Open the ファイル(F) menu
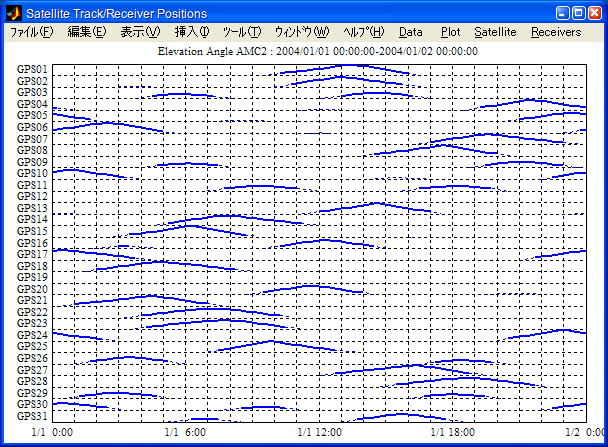Image resolution: width=608 pixels, height=447 pixels. coord(32,32)
